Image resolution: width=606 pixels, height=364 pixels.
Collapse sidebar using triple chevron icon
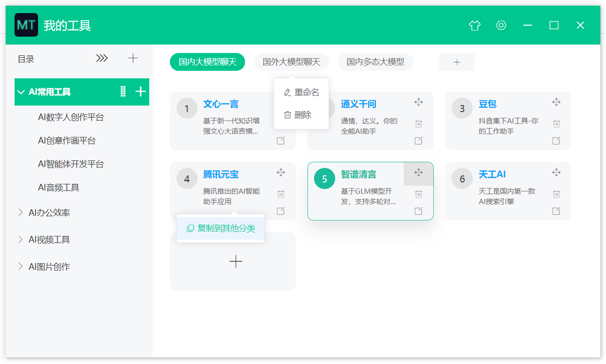point(102,59)
